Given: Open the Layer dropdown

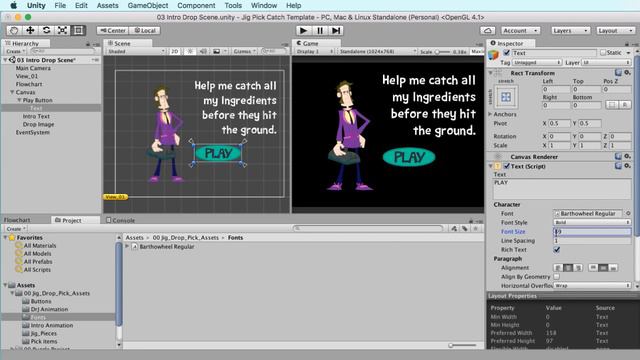Looking at the screenshot, I should click(x=606, y=62).
